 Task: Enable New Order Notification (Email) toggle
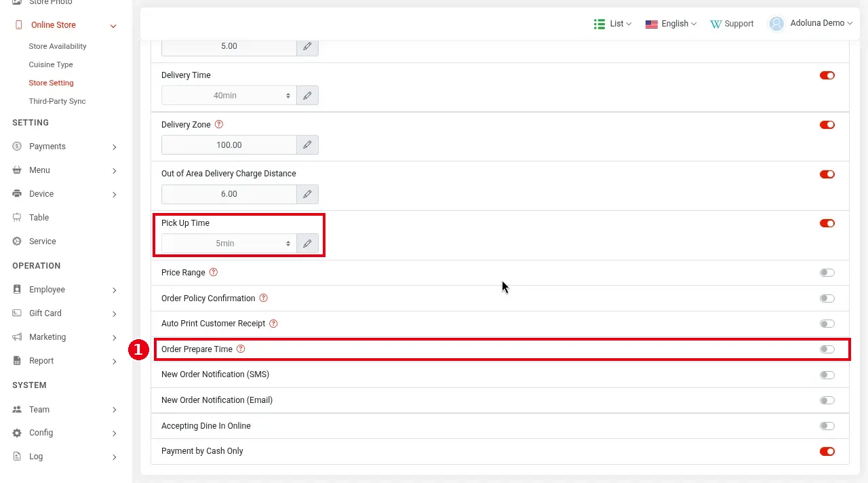[827, 400]
